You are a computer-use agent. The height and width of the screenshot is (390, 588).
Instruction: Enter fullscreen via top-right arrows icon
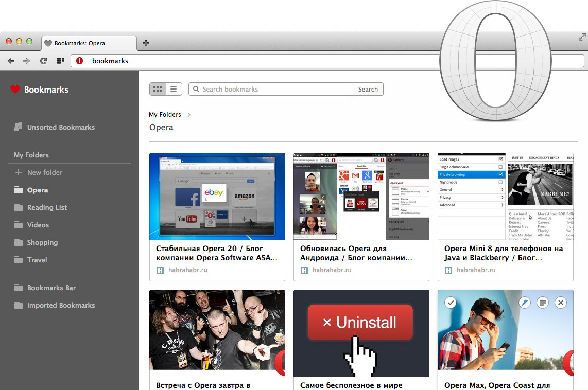pyautogui.click(x=582, y=37)
